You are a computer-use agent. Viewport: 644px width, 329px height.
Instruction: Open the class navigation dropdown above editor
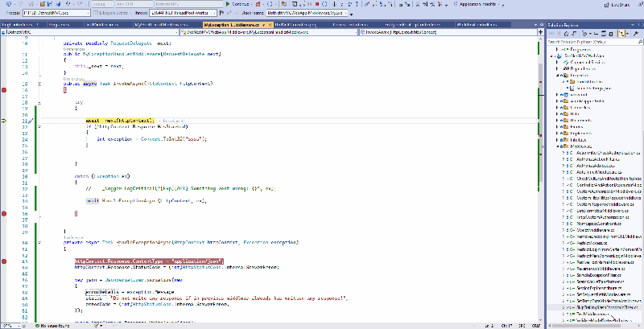[x=269, y=32]
